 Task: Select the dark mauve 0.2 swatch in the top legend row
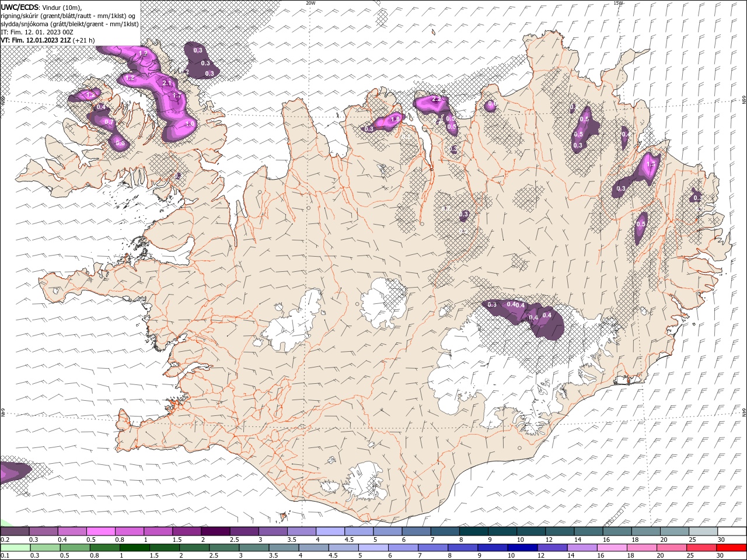[15, 531]
